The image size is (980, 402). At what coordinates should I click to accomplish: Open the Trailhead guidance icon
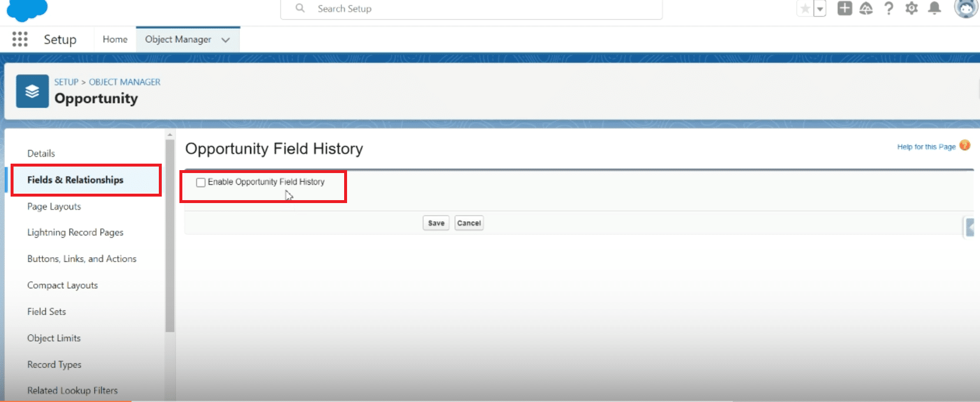click(866, 8)
